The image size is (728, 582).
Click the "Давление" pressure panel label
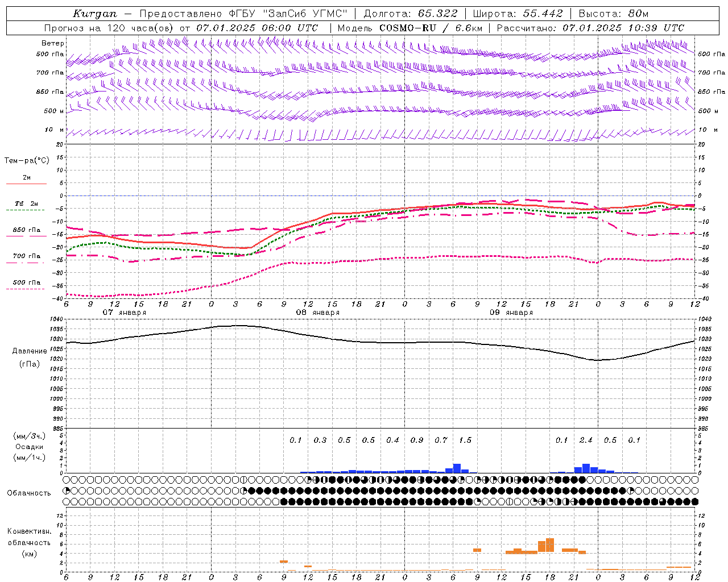tap(30, 351)
